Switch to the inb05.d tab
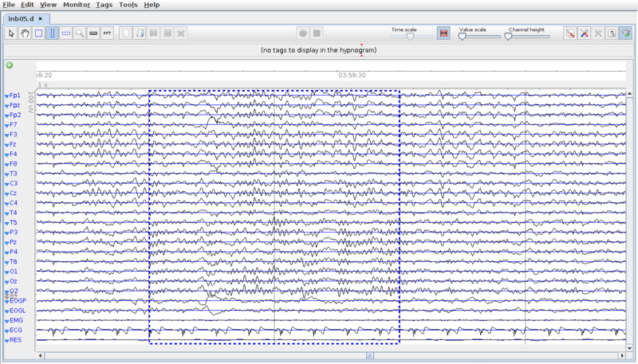Viewport: 638px width, 364px height. coord(22,18)
